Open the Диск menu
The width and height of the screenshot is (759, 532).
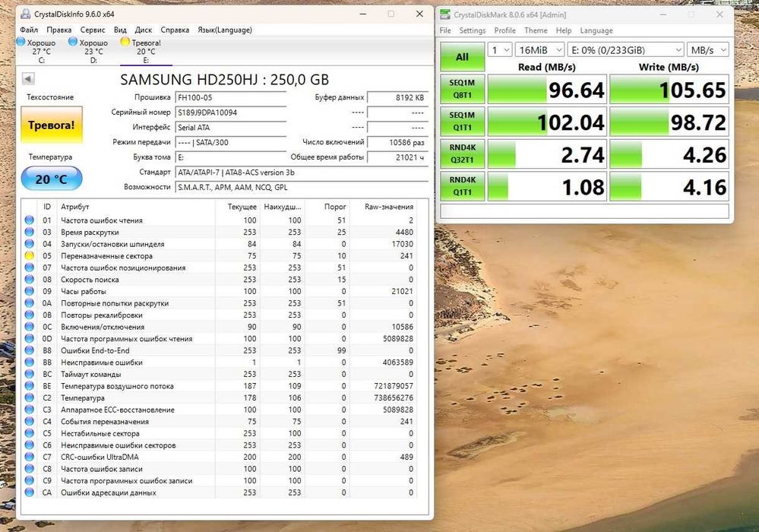[x=144, y=30]
